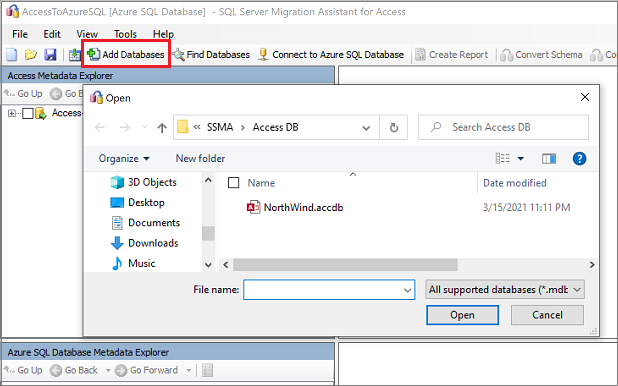Click the Back arrow in Open dialog
This screenshot has width=618, height=386.
tap(100, 127)
